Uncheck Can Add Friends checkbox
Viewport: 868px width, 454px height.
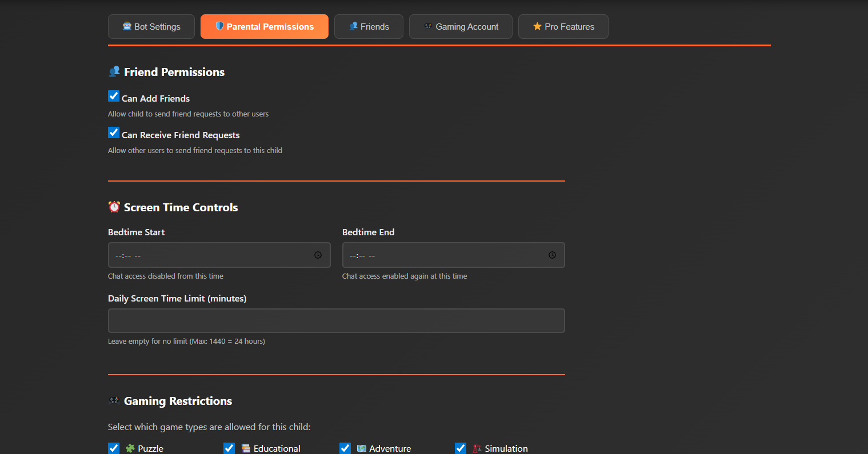pyautogui.click(x=114, y=96)
